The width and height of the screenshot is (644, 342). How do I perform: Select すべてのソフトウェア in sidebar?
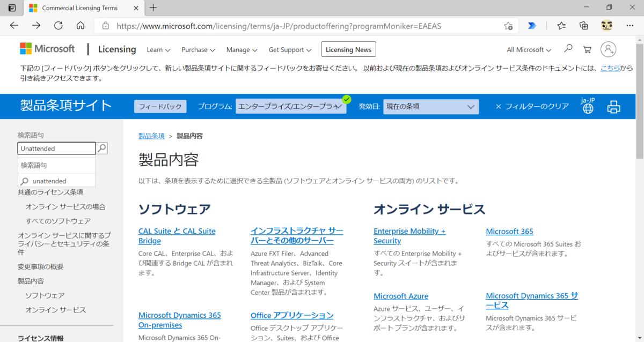(x=58, y=221)
